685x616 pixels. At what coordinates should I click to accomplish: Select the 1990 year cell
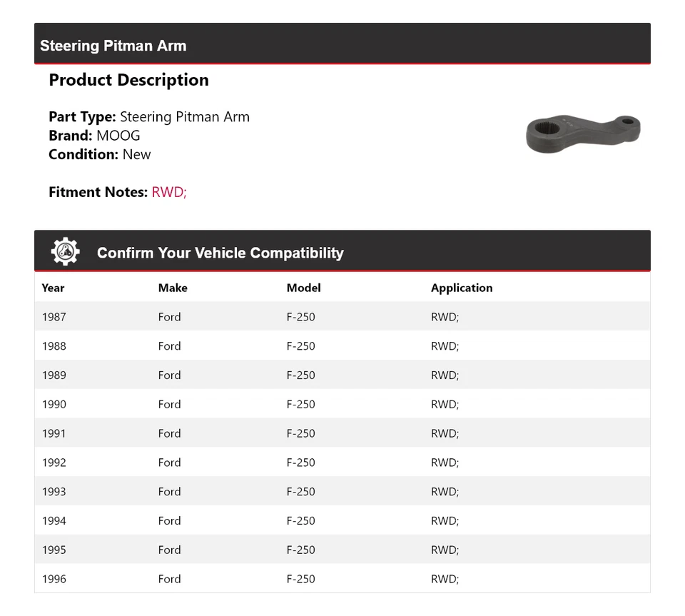tap(54, 404)
